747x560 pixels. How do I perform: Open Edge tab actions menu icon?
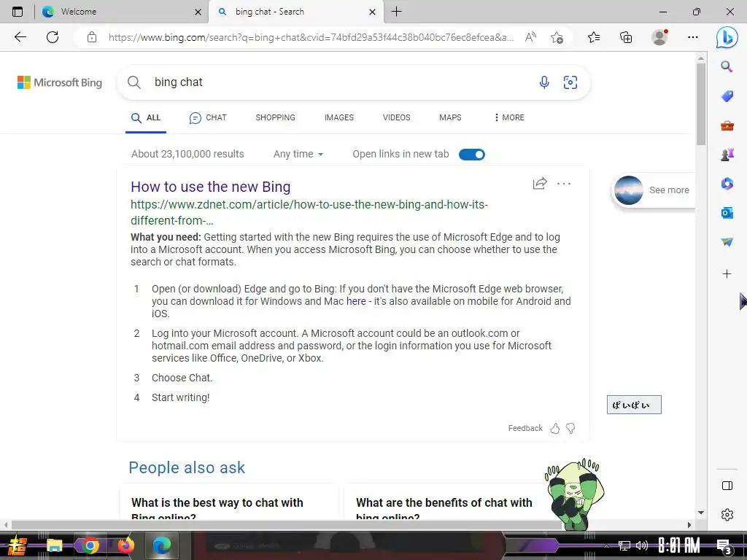tap(18, 12)
